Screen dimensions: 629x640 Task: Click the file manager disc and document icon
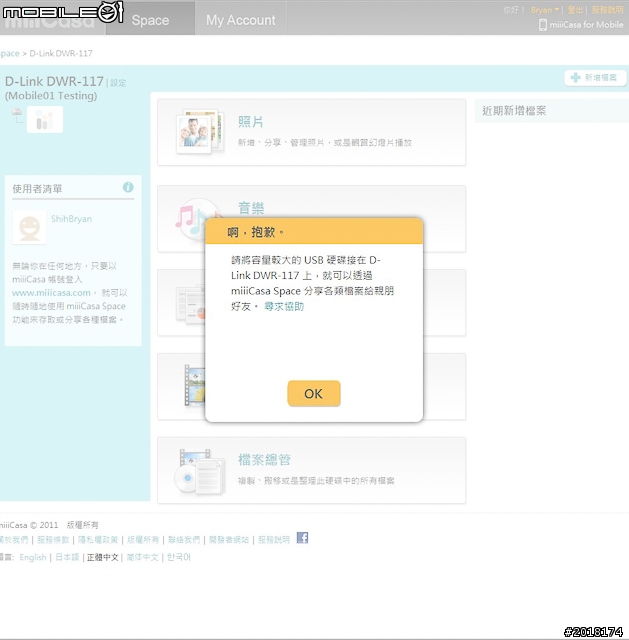coord(200,471)
